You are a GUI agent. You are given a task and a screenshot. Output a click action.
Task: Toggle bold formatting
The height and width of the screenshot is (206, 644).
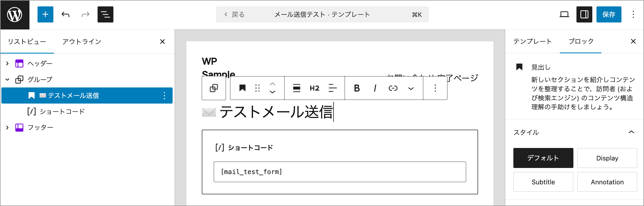357,88
